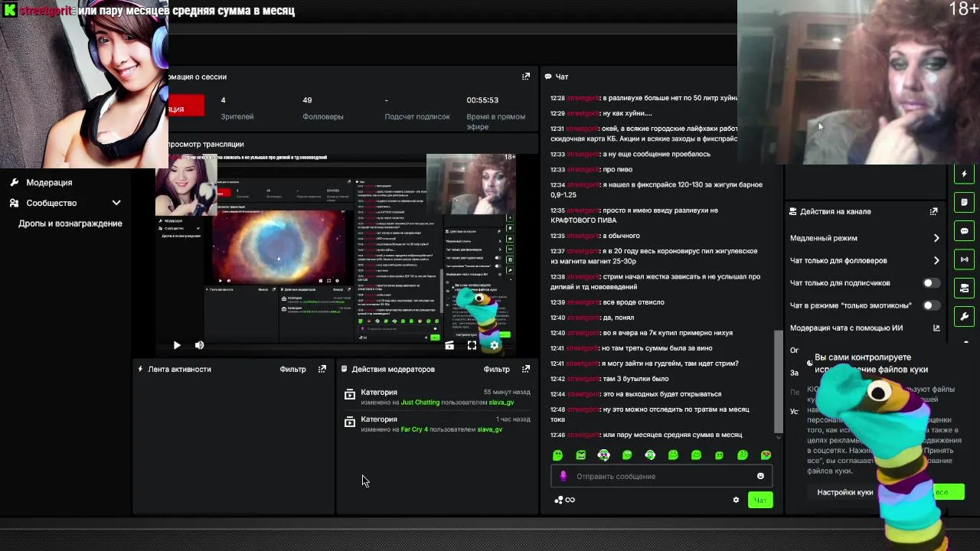
Task: Click the Kick logo in the corner
Action: [x=10, y=10]
